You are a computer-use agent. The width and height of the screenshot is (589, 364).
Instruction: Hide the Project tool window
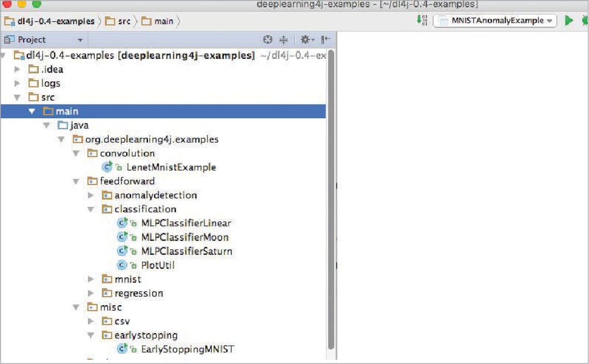tap(325, 40)
